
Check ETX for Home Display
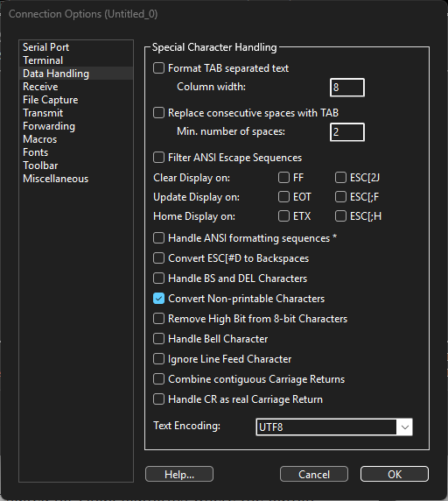pyautogui.click(x=283, y=216)
